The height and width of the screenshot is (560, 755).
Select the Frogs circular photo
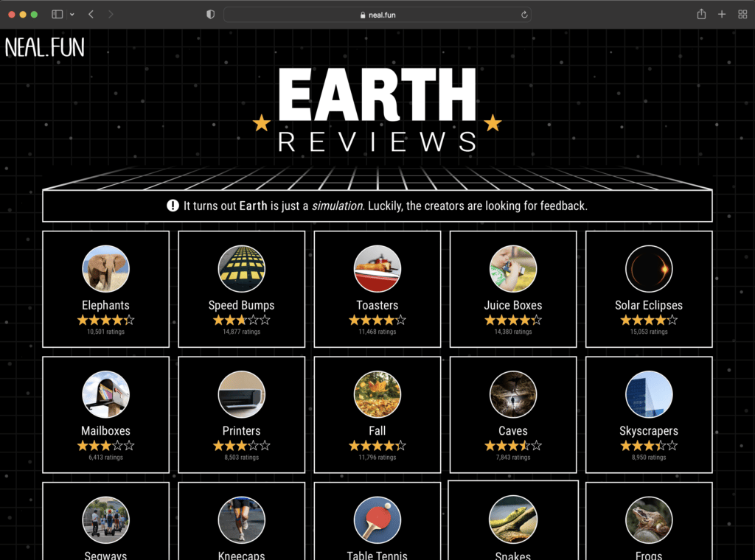pyautogui.click(x=648, y=519)
